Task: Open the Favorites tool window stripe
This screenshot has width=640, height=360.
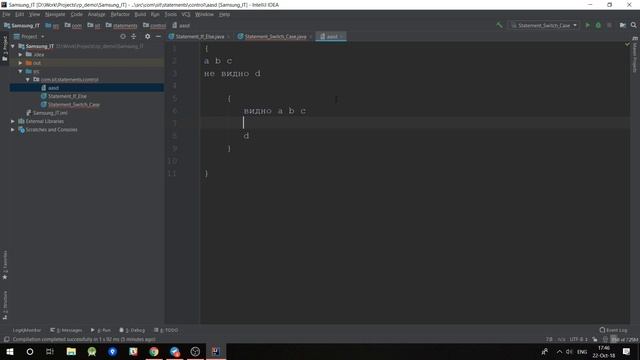Action: (5, 265)
